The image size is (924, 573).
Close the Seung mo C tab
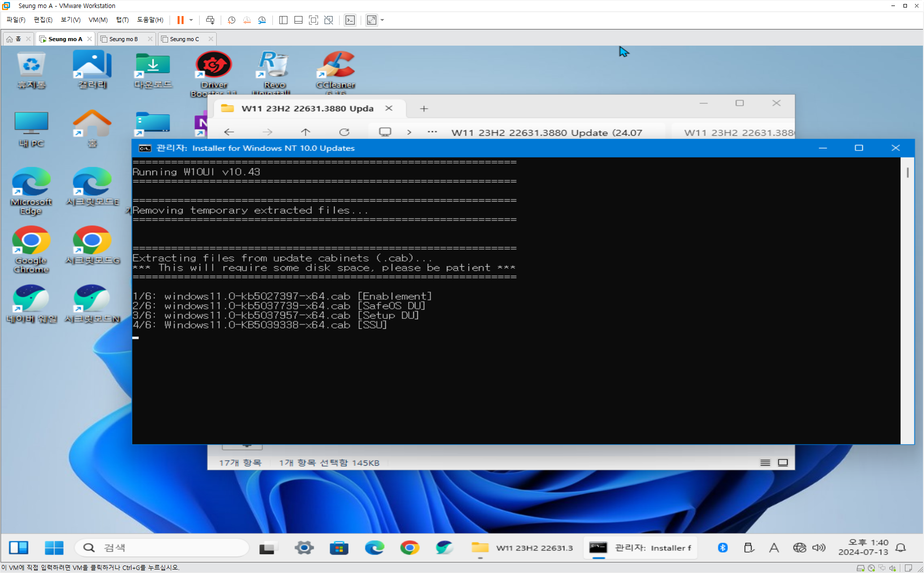tap(211, 39)
